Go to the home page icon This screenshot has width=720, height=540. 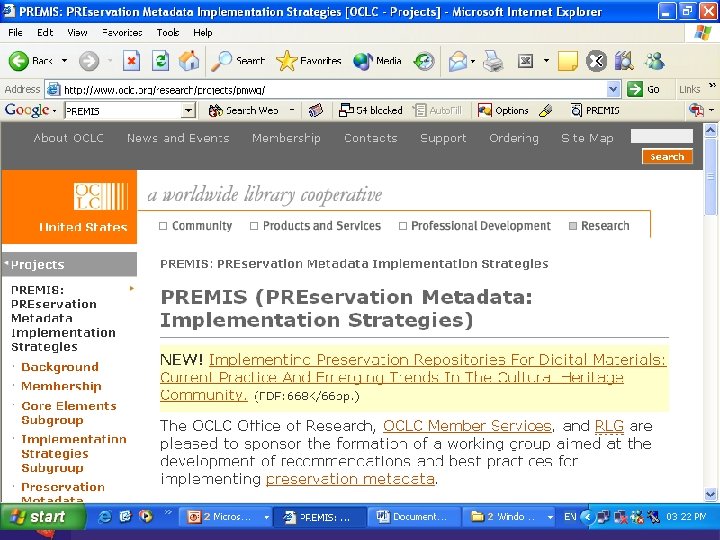[x=189, y=61]
